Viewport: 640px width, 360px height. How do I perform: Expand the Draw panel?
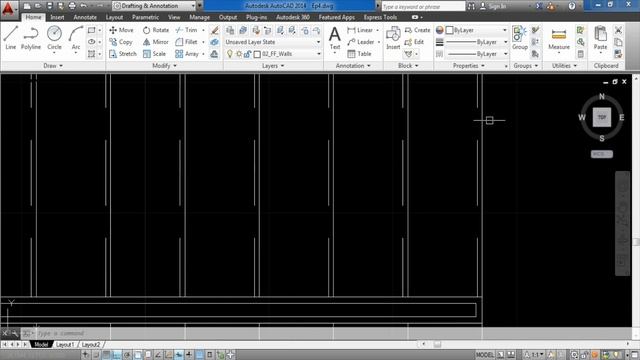coord(53,66)
